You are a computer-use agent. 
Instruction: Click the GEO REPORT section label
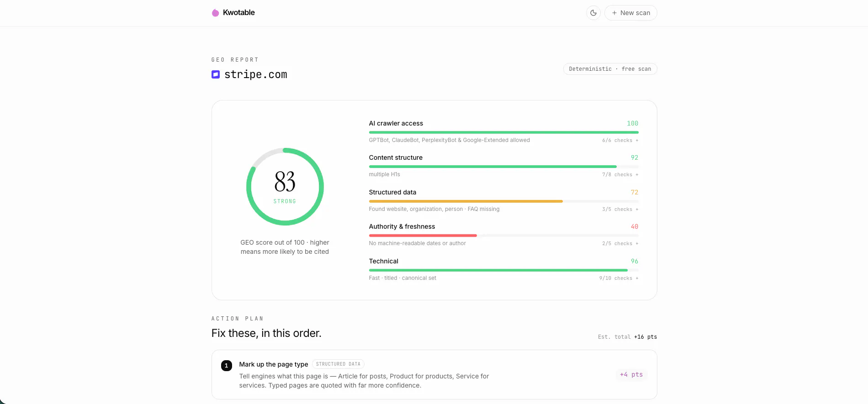235,60
